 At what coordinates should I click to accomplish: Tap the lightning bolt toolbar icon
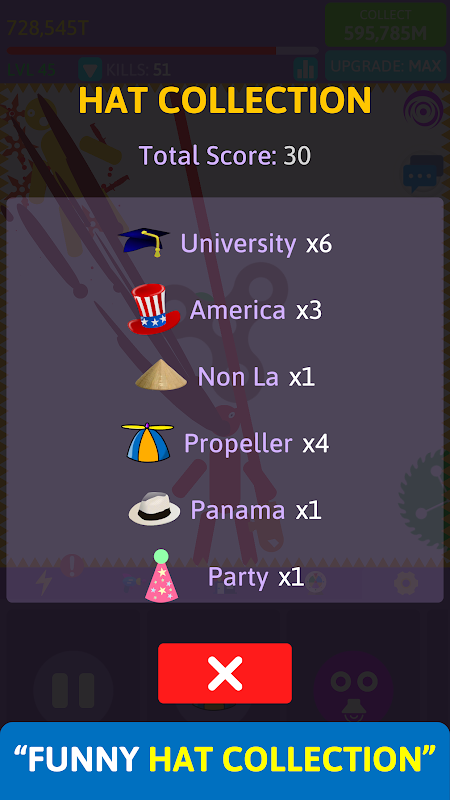[44, 583]
